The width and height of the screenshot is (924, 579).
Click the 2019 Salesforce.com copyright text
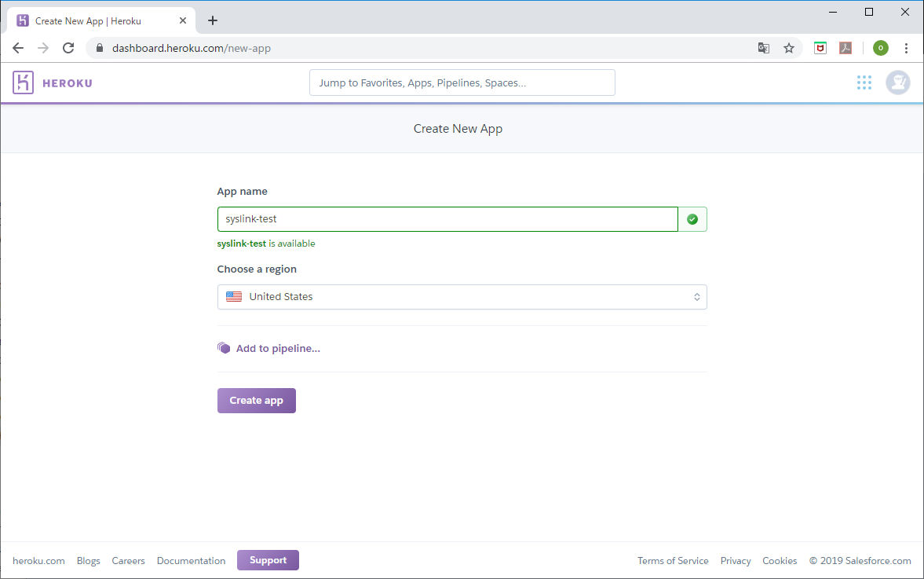860,561
